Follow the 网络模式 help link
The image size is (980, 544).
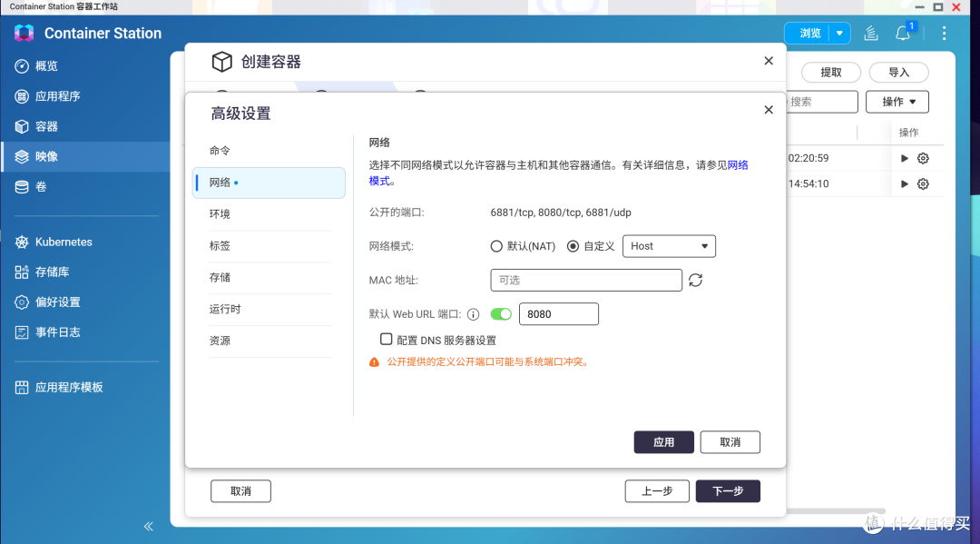[x=738, y=165]
